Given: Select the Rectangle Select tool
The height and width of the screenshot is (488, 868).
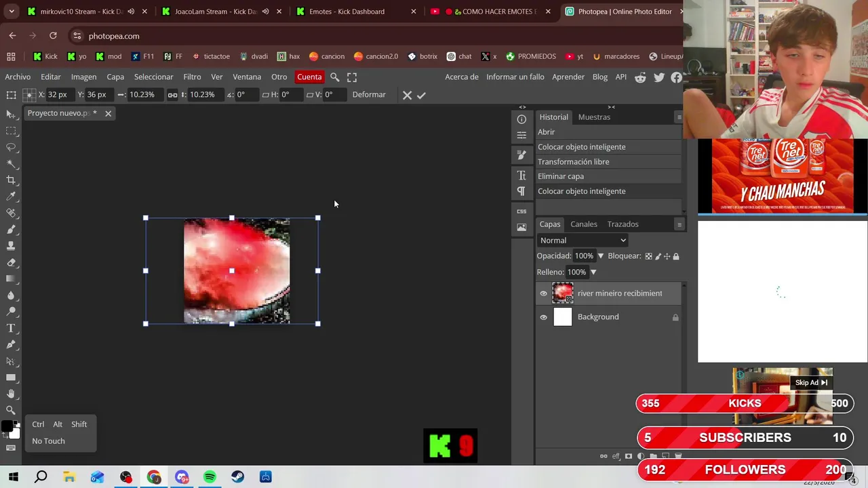Looking at the screenshot, I should [11, 131].
